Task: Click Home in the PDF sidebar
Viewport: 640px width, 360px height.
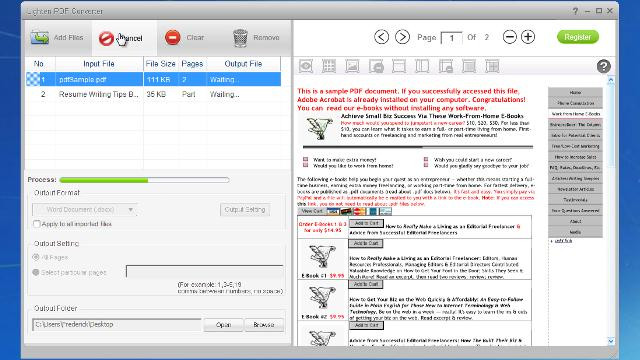Action: [x=575, y=92]
